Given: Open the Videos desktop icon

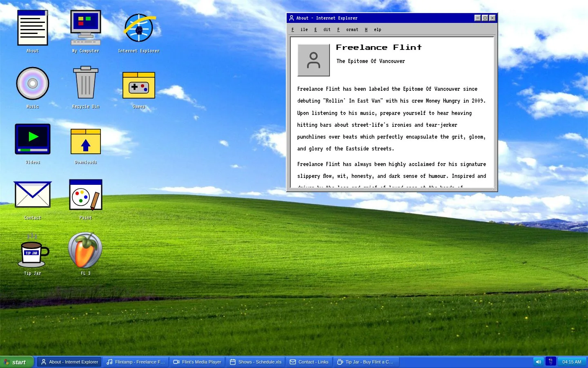Looking at the screenshot, I should (33, 143).
